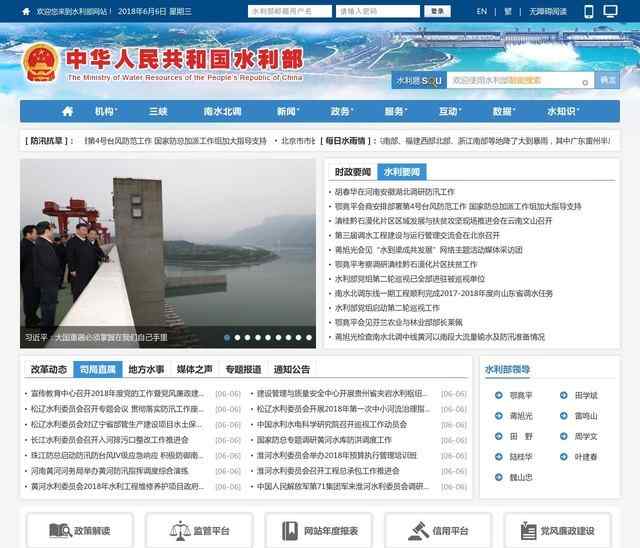640x548 pixels.
Task: Click the 南水北调 navigation menu item
Action: pyautogui.click(x=221, y=111)
